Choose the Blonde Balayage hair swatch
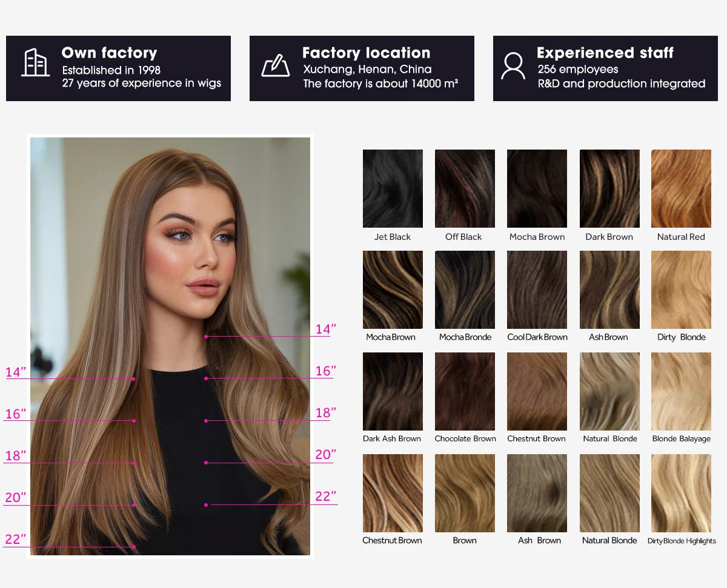Screen dimensions: 727x588 click(681, 392)
